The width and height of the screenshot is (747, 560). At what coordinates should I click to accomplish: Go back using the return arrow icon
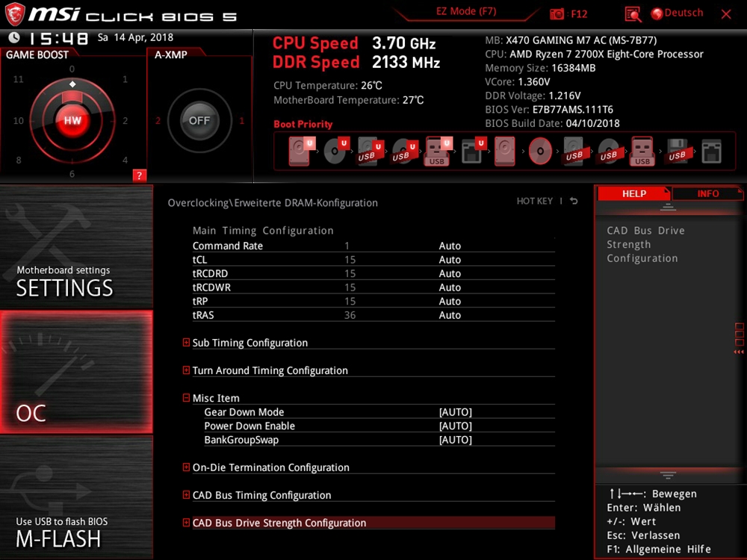tap(574, 201)
